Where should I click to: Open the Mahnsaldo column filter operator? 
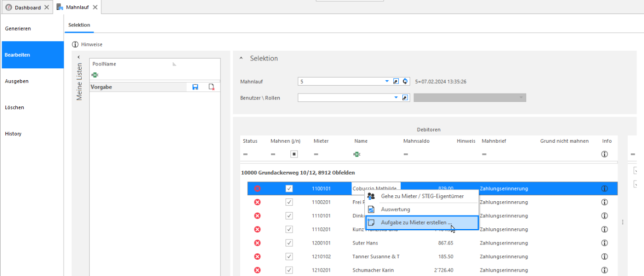pos(406,154)
